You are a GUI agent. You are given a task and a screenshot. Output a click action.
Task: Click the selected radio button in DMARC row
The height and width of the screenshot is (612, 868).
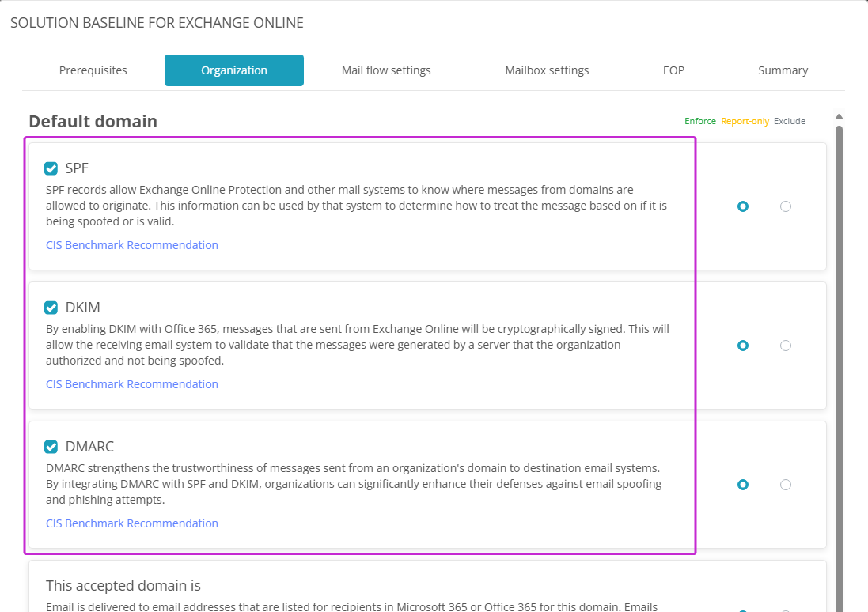[742, 485]
